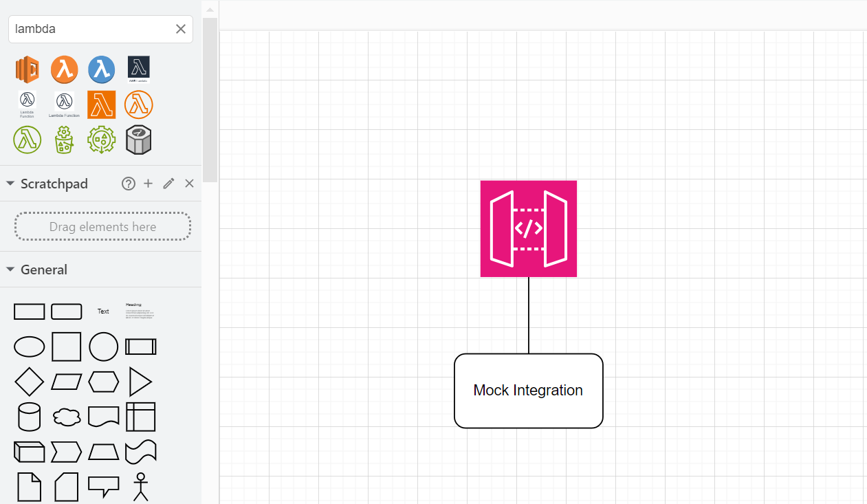The image size is (867, 504).
Task: Insert the Internal Storage shape
Action: 141,417
